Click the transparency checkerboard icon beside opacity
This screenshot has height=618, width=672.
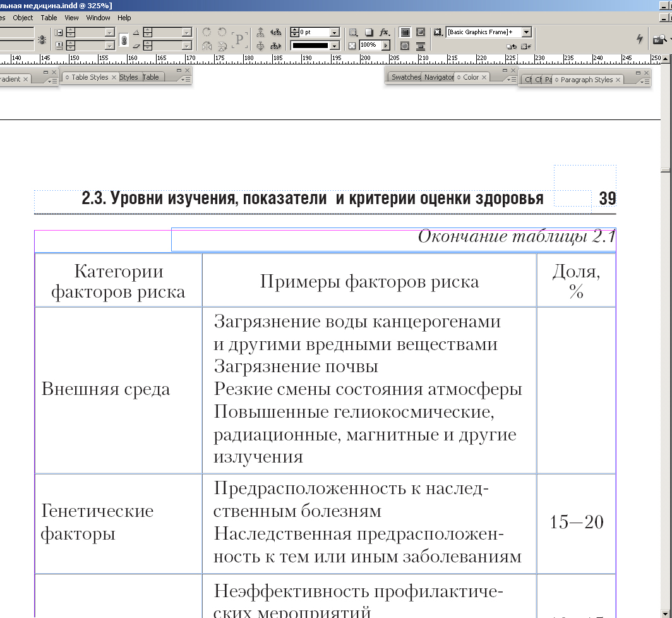(352, 45)
